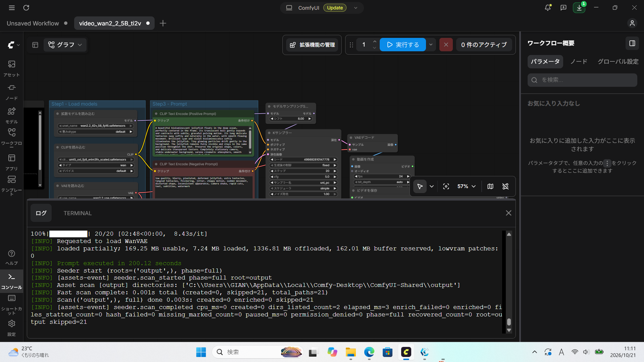Open Models sidebar panel
Viewport: 644px width, 362px height.
[12, 115]
